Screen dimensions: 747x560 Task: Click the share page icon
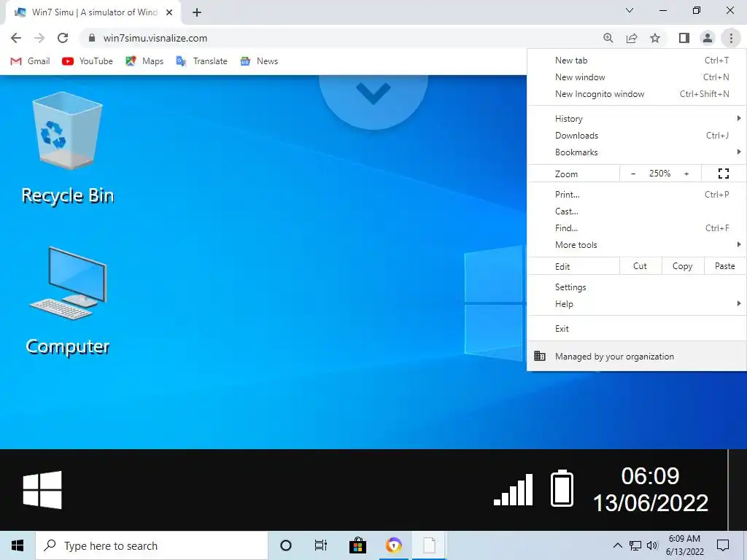tap(632, 38)
